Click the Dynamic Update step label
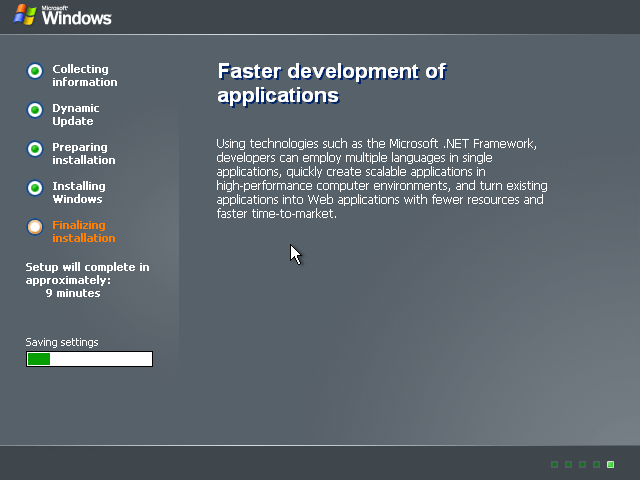 point(76,115)
